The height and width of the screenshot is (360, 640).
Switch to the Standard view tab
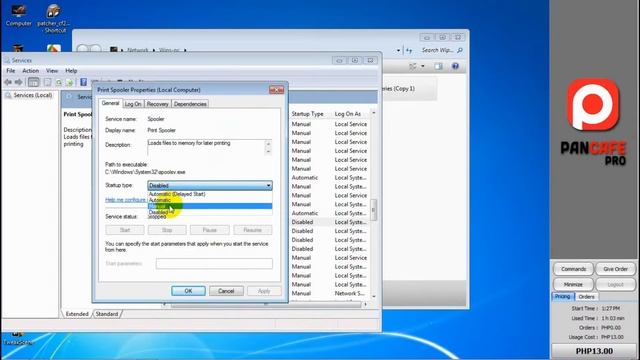click(x=107, y=314)
